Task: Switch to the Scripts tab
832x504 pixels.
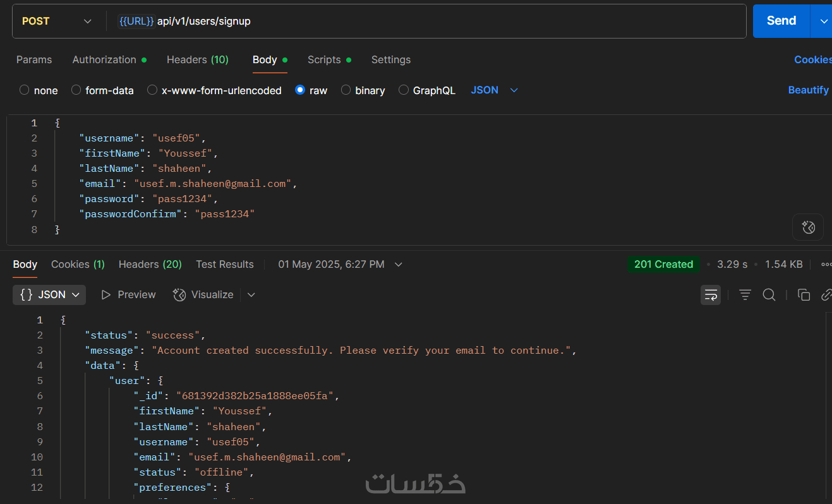Action: (x=329, y=59)
